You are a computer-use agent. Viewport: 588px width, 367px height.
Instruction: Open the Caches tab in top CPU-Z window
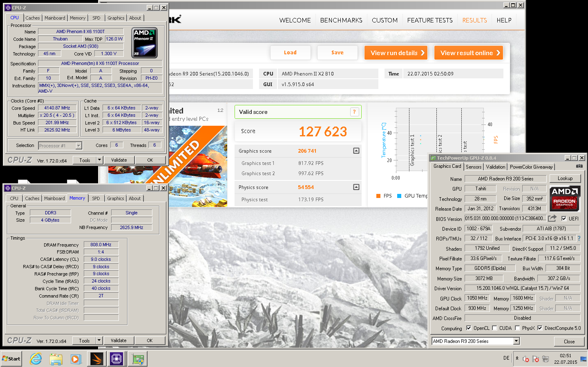pos(33,18)
